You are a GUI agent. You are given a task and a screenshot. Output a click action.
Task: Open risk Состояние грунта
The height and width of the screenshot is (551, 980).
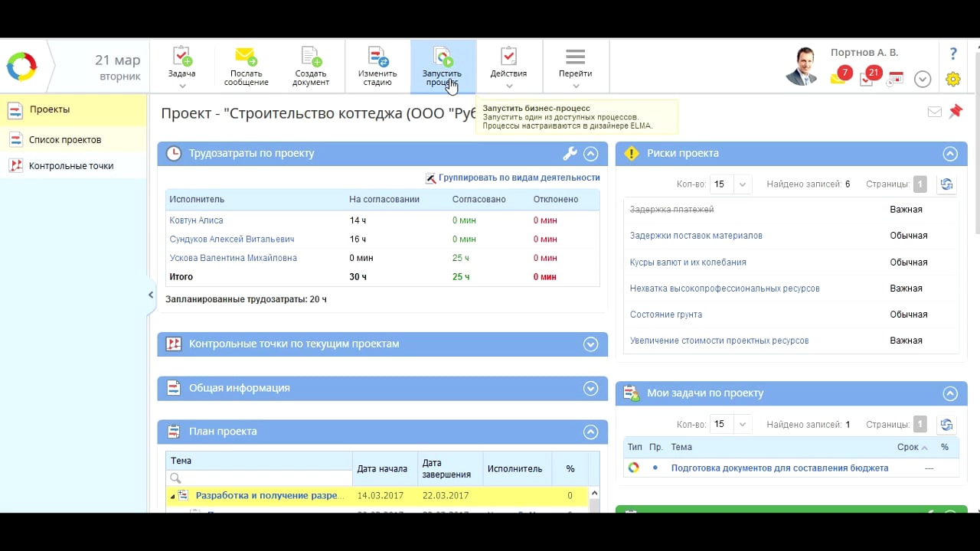click(665, 315)
